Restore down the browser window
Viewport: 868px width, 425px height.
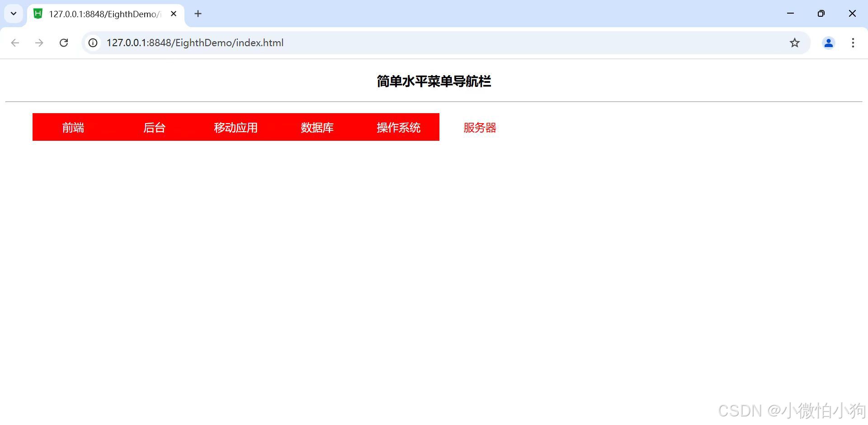[821, 14]
